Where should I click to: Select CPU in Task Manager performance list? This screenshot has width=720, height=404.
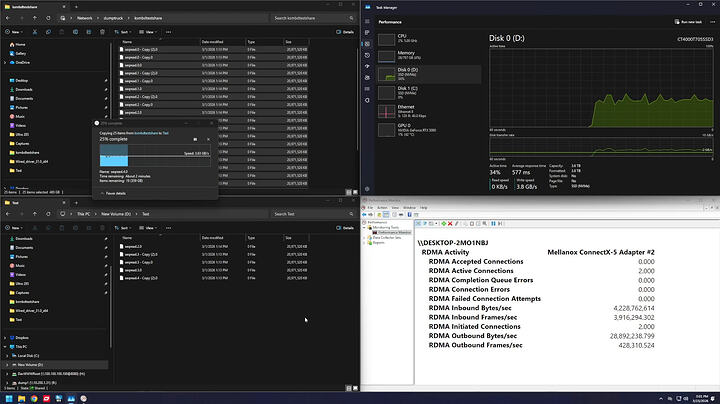point(429,39)
